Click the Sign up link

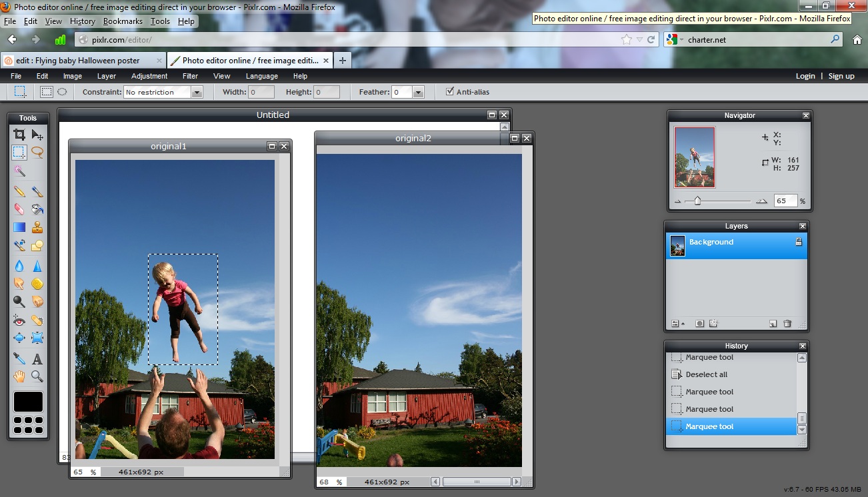click(x=841, y=76)
